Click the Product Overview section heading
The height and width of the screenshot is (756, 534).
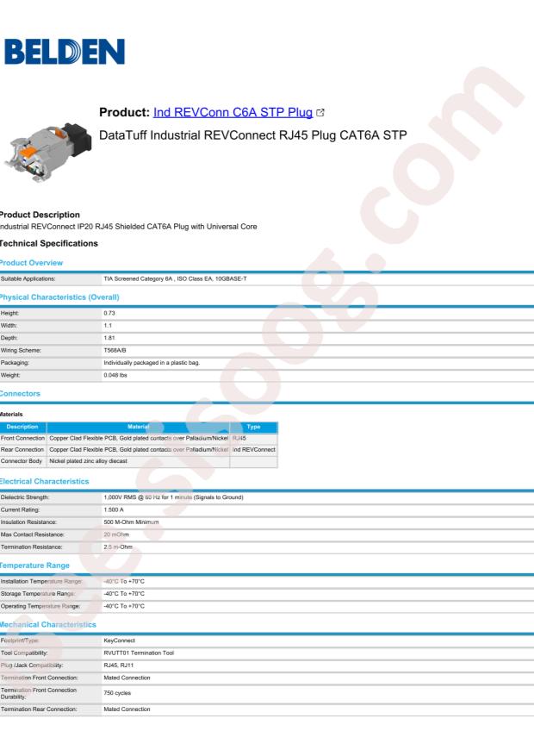click(x=31, y=263)
